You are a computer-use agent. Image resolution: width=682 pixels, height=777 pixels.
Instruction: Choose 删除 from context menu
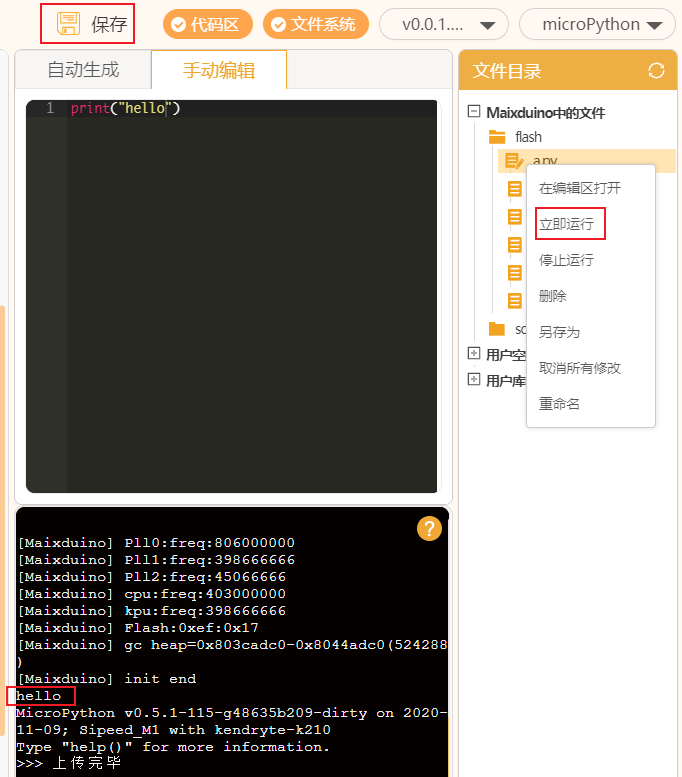pos(553,296)
